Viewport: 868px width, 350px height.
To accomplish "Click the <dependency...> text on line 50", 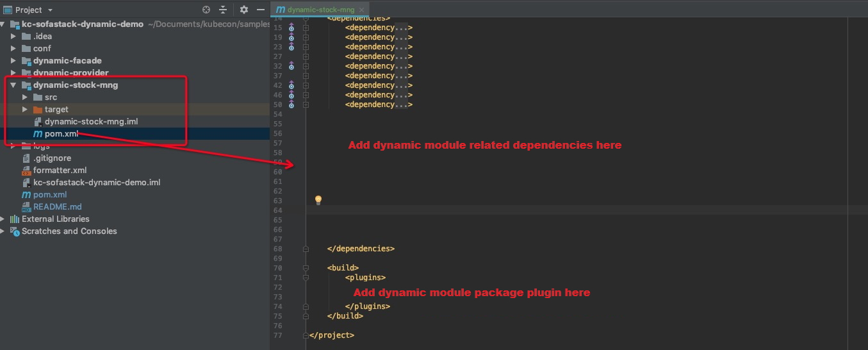I will (x=379, y=104).
